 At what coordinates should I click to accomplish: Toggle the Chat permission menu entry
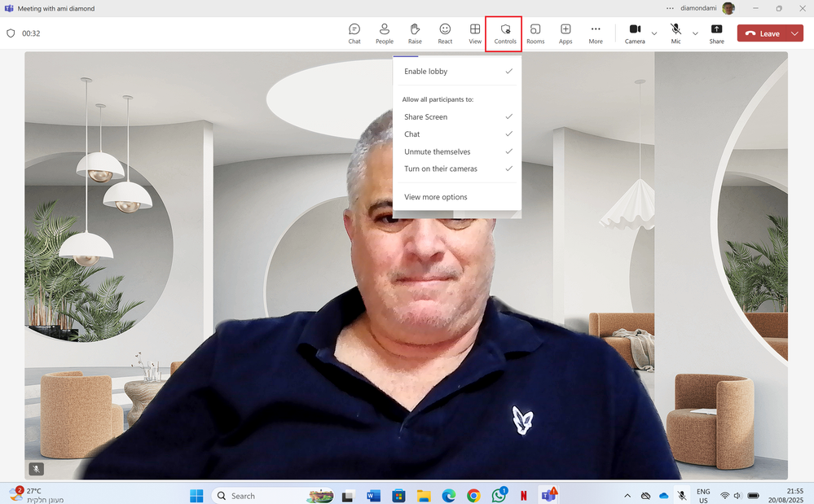pos(457,134)
